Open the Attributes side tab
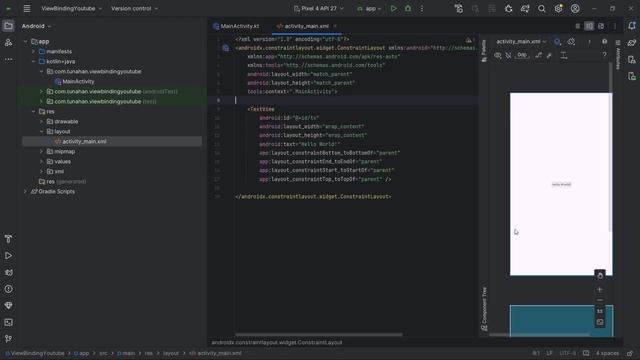640x360 pixels. 618,55
